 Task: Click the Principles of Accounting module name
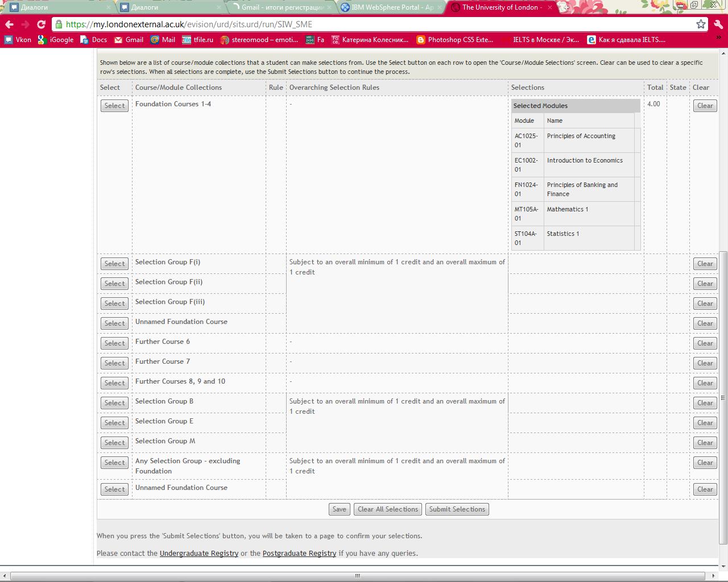[581, 136]
